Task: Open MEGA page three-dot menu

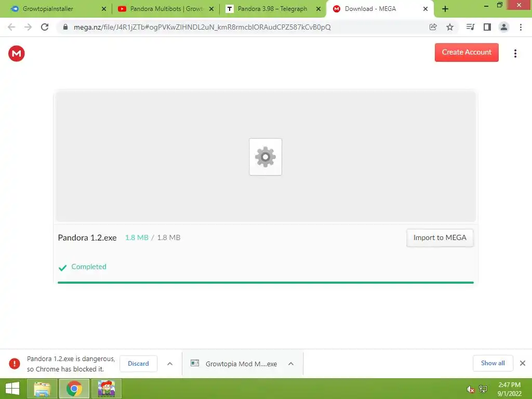Action: (x=515, y=54)
